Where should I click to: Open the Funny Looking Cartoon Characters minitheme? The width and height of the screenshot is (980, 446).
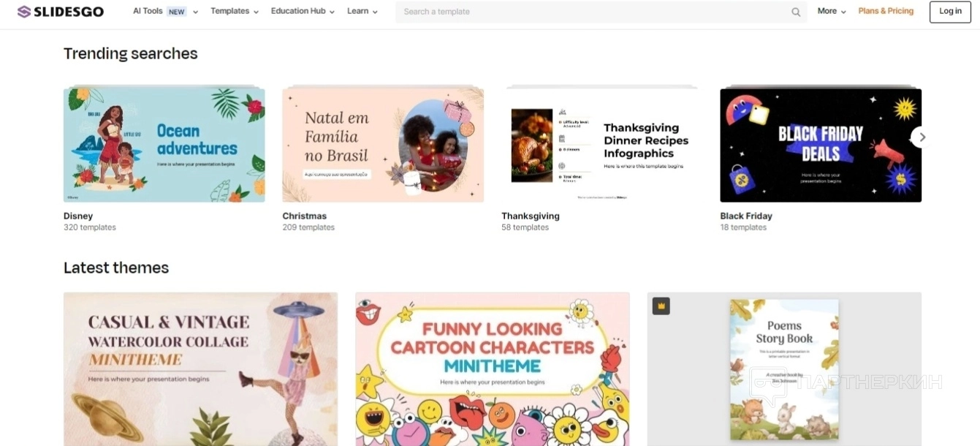[x=493, y=369]
